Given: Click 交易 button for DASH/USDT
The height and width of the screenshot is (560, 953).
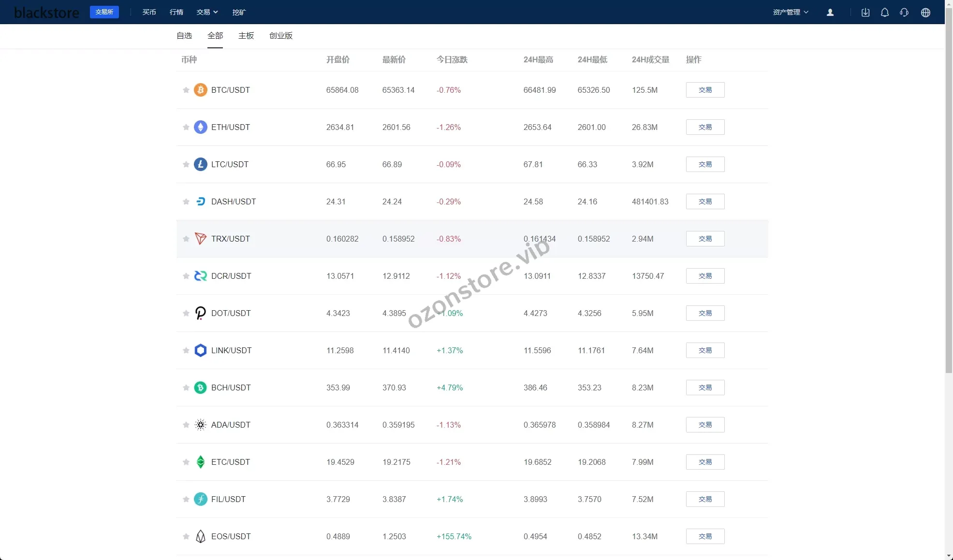Looking at the screenshot, I should [705, 201].
